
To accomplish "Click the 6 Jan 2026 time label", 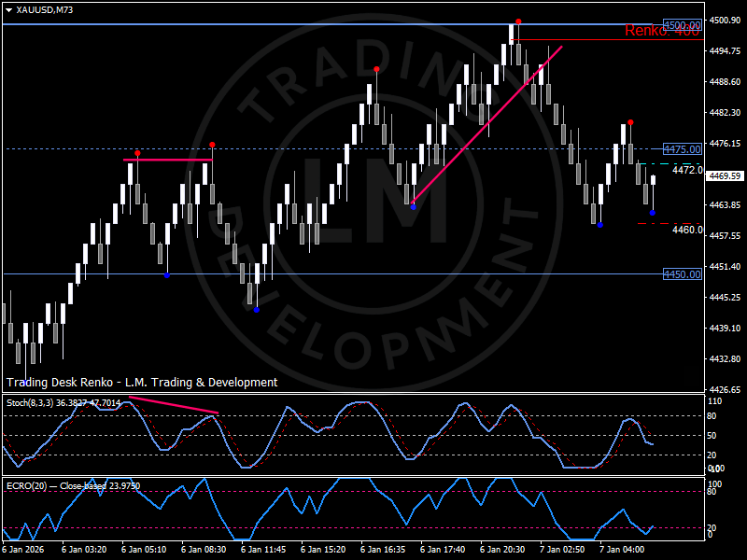I will tap(23, 550).
